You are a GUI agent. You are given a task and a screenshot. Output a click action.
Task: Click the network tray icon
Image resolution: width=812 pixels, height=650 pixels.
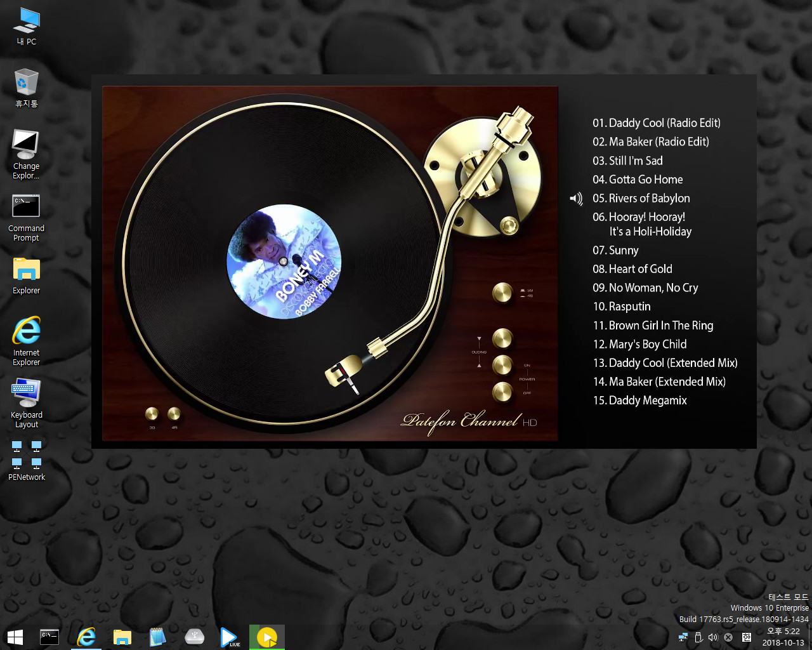coord(683,637)
